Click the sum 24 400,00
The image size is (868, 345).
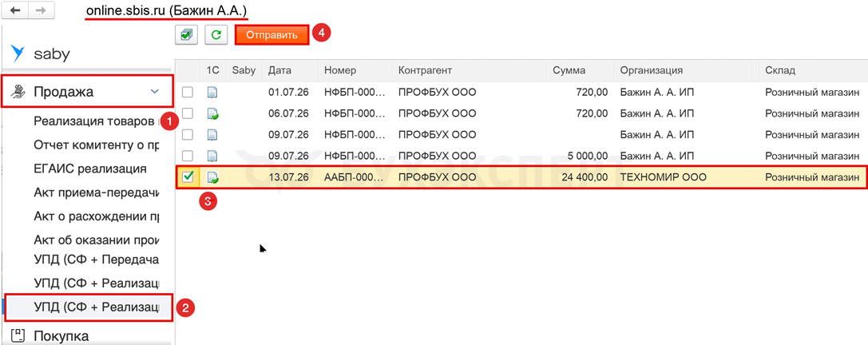click(585, 178)
